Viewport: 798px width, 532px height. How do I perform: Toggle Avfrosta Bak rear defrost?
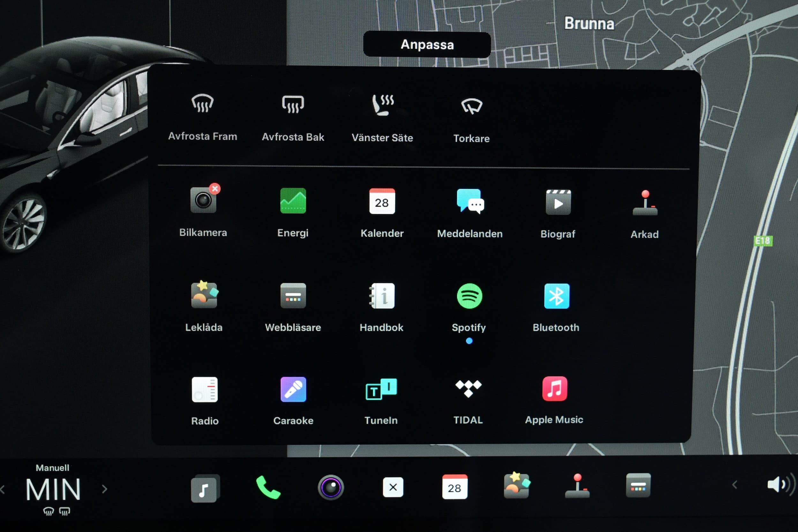click(x=293, y=104)
